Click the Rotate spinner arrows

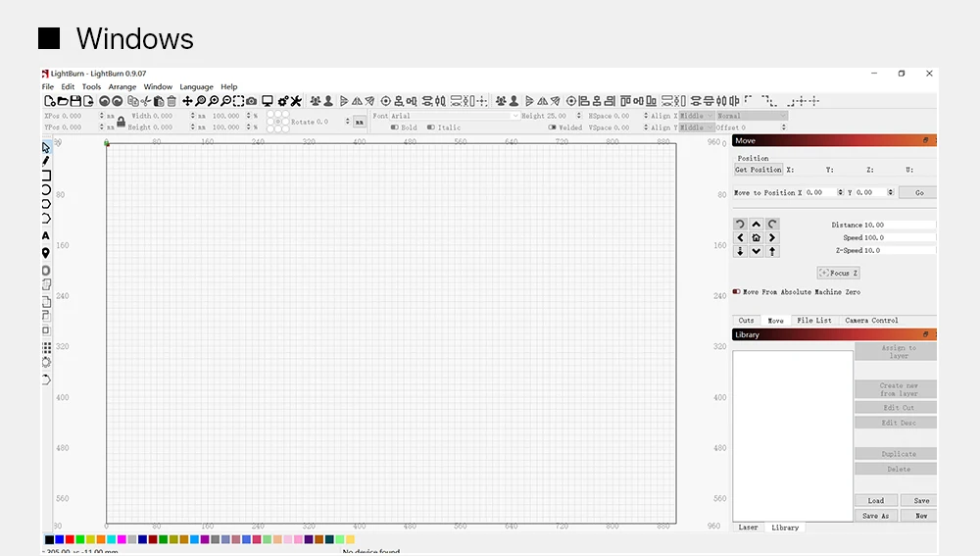(348, 122)
